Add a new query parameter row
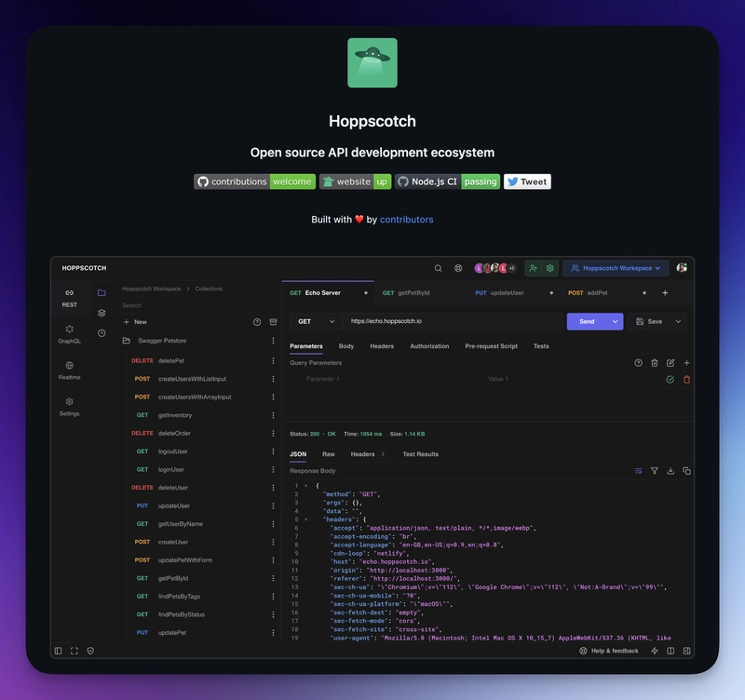745x700 pixels. pos(686,363)
